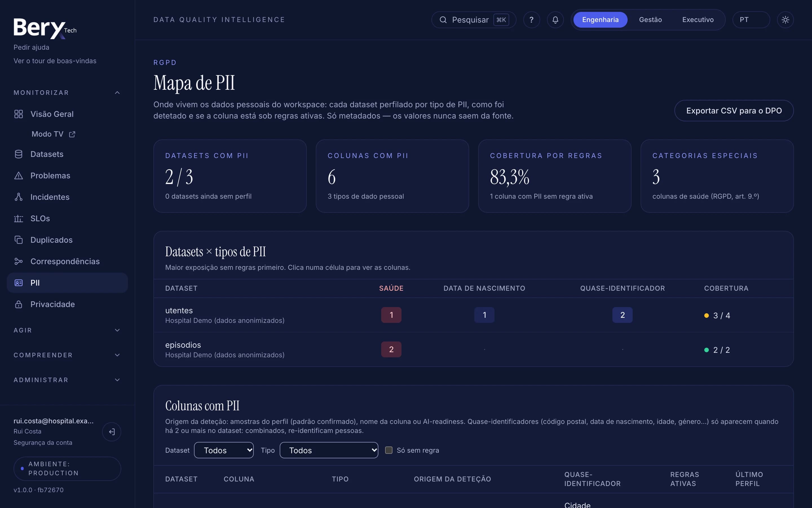Click the Datasets com PII card

[x=230, y=176]
